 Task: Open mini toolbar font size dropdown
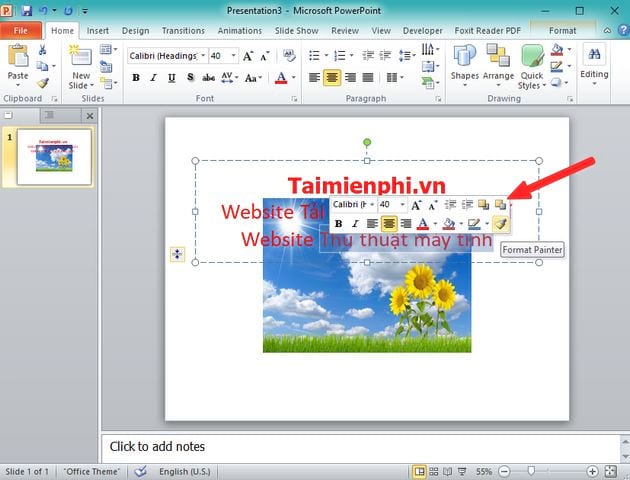[x=402, y=204]
